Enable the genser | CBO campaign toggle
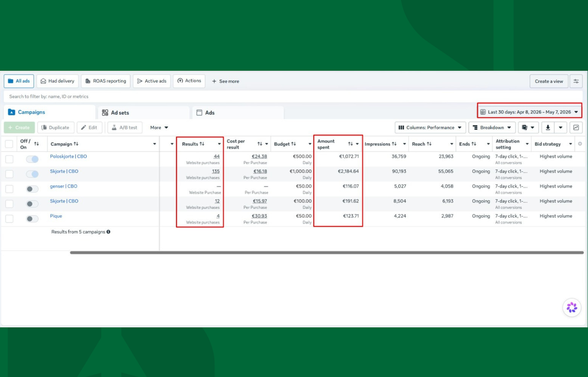The height and width of the screenshot is (377, 588). pos(32,189)
